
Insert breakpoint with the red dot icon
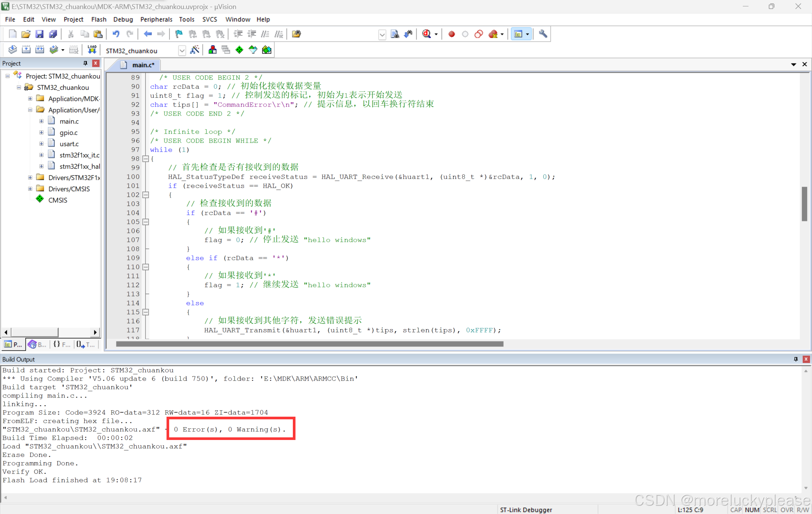(x=451, y=34)
